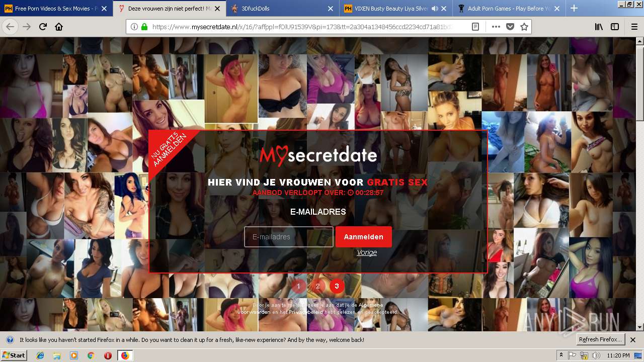Focus the E-mailadres input field

[x=289, y=237]
